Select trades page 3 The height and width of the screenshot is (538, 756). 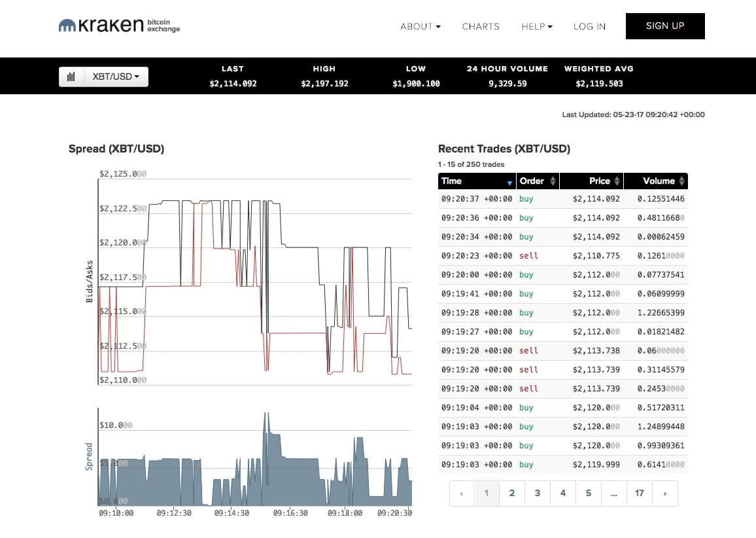(x=538, y=493)
